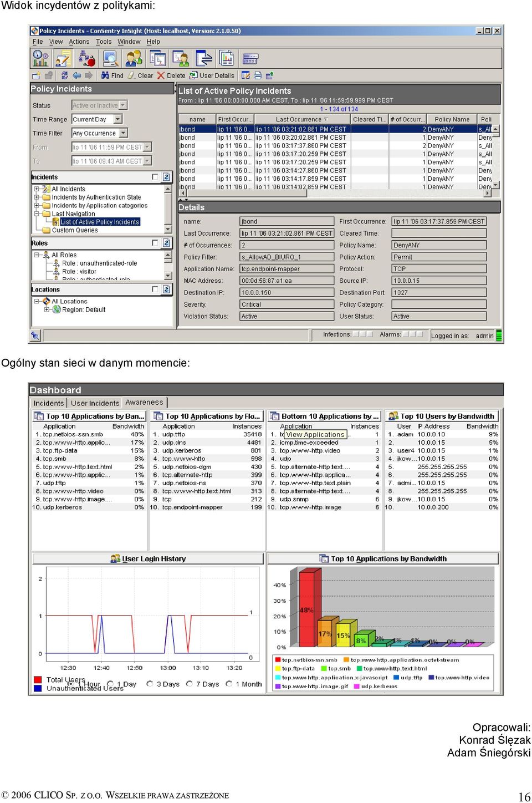Screen dimensions: 532x803
Task: Open the Tools menu
Action: [104, 42]
